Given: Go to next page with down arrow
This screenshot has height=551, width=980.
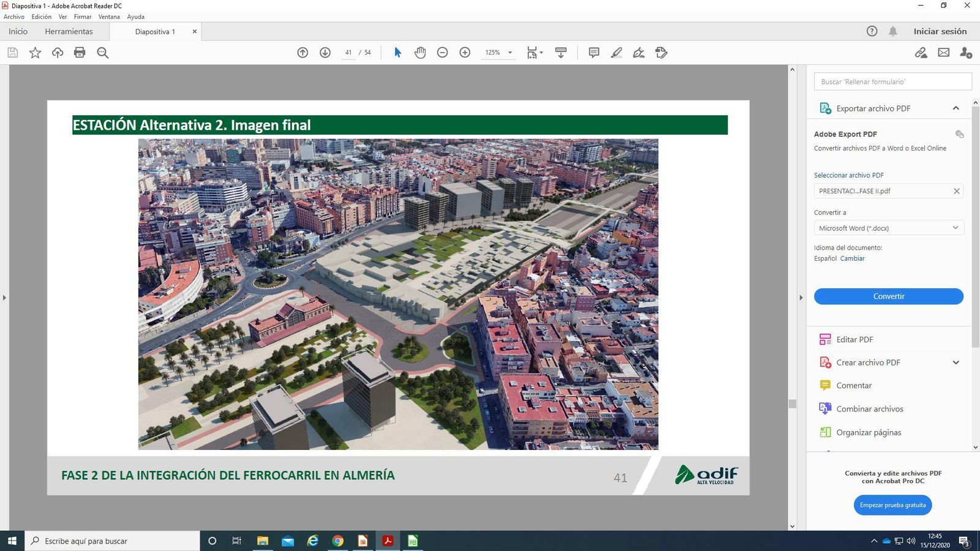Looking at the screenshot, I should point(325,53).
